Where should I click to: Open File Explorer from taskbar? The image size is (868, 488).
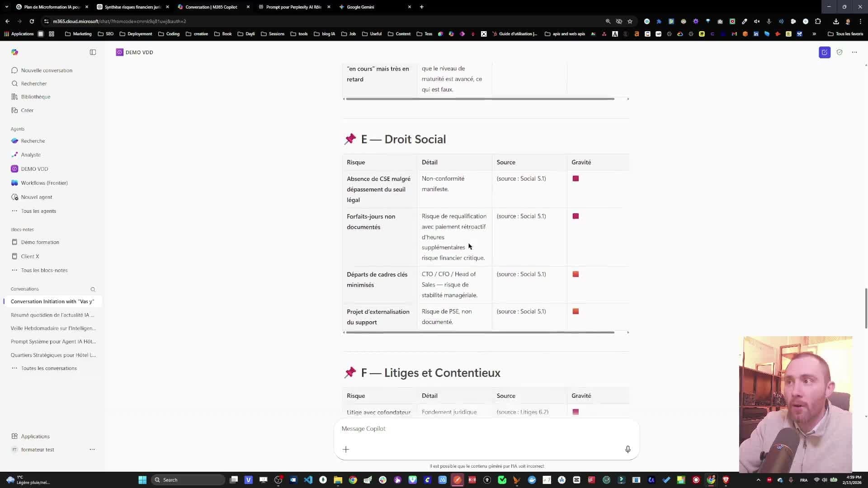(338, 480)
